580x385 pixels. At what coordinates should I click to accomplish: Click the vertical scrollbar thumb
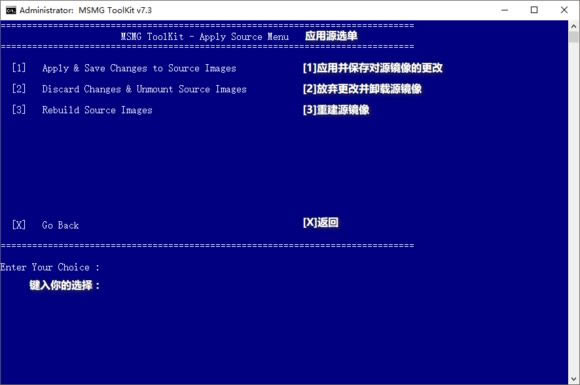tap(574, 37)
